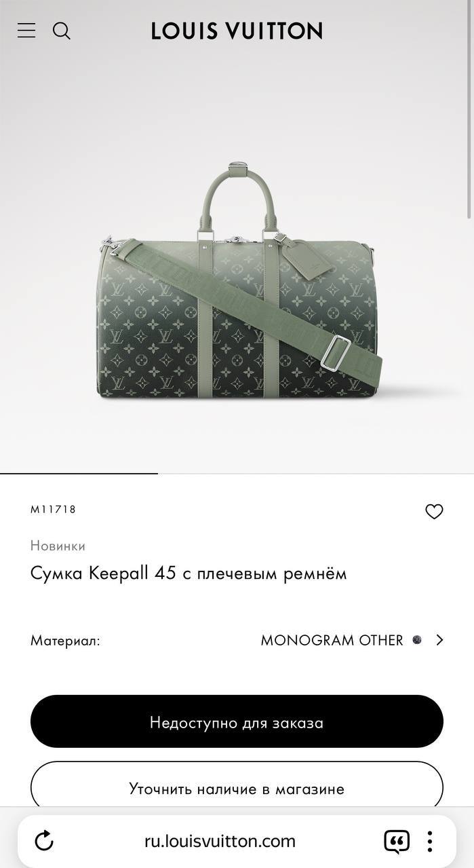The width and height of the screenshot is (474, 868).
Task: Tap the search magnifier icon
Action: point(62,31)
